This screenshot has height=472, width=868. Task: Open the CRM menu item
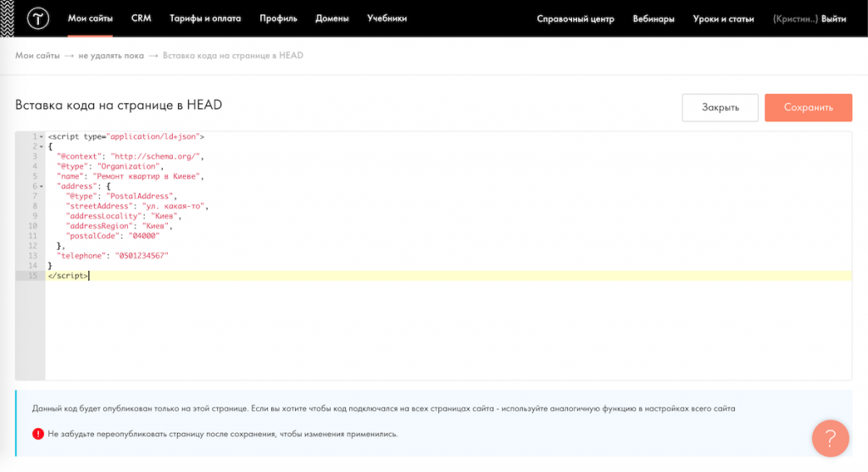point(141,18)
